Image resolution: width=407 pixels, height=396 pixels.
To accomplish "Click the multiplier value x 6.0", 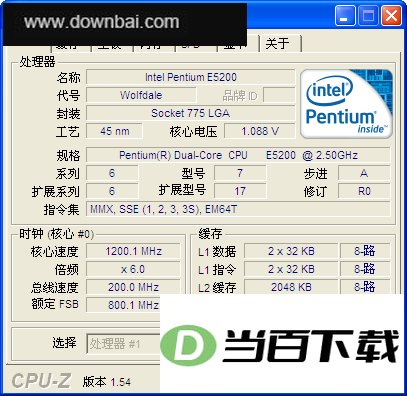I will coord(133,269).
